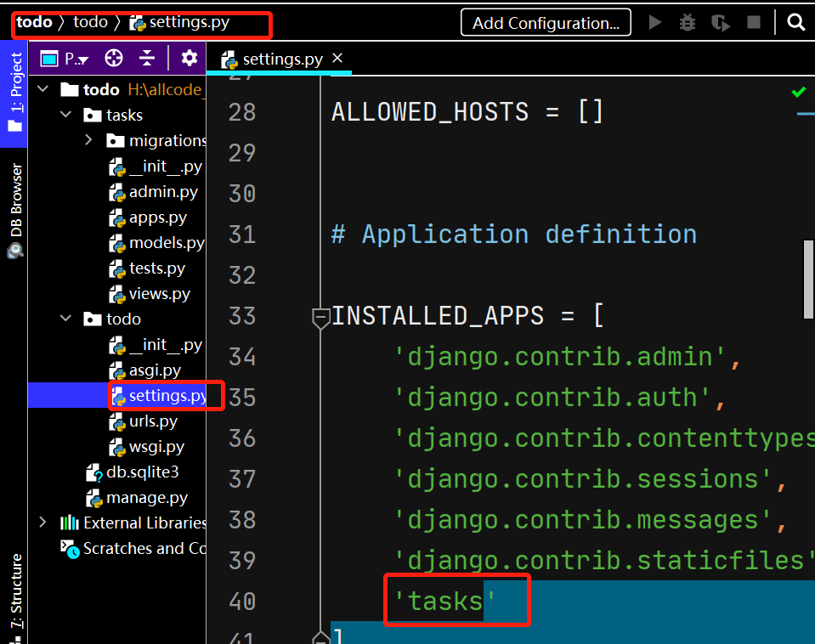815x644 pixels.
Task: Fold INSTALLED_APPS block at line 33
Action: tap(320, 317)
